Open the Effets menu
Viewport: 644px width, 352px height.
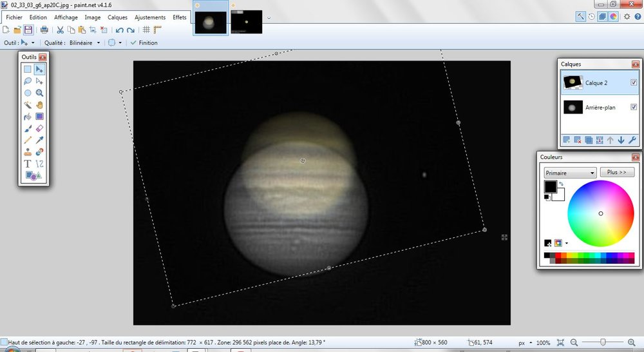(x=180, y=17)
